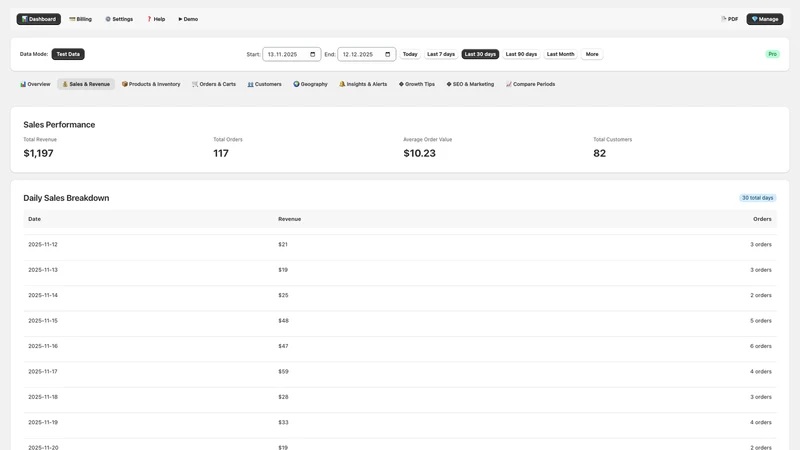Click the $25 revenue cell
Image resolution: width=800 pixels, height=450 pixels.
[283, 295]
